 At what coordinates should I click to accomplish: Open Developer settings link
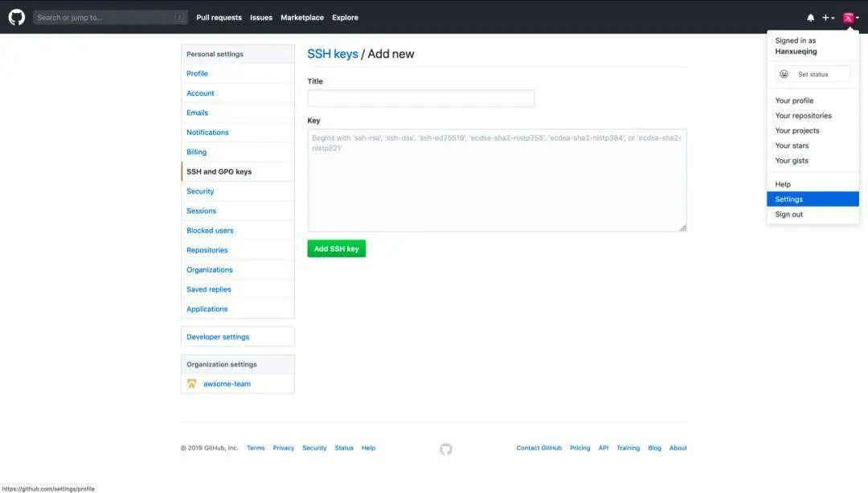(237, 337)
